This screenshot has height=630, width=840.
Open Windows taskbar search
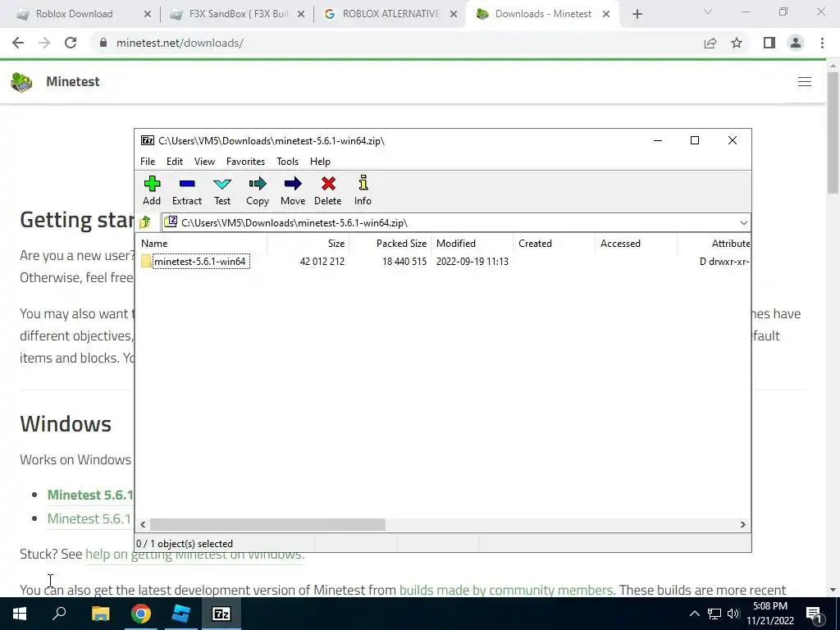tap(59, 614)
